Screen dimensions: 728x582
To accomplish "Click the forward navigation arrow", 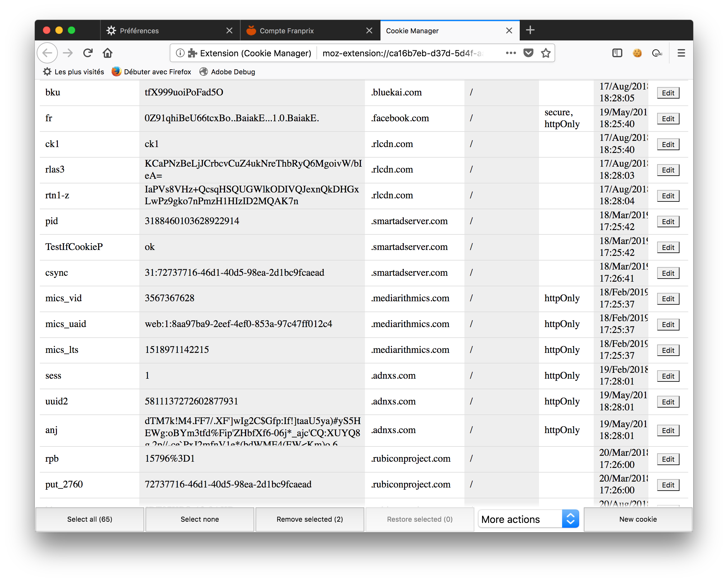I will coord(68,53).
